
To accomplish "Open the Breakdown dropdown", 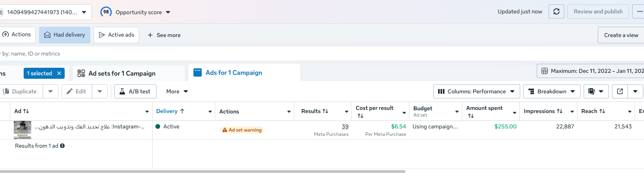I will point(551,91).
